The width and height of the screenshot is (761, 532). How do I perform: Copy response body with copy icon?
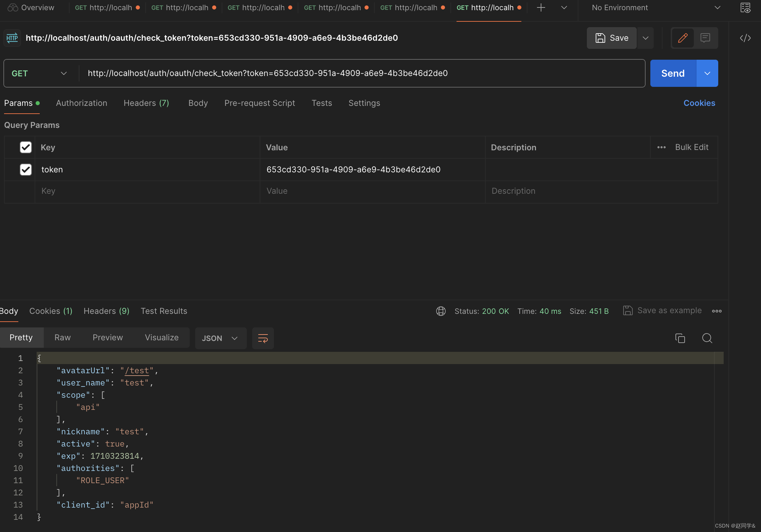coord(680,338)
